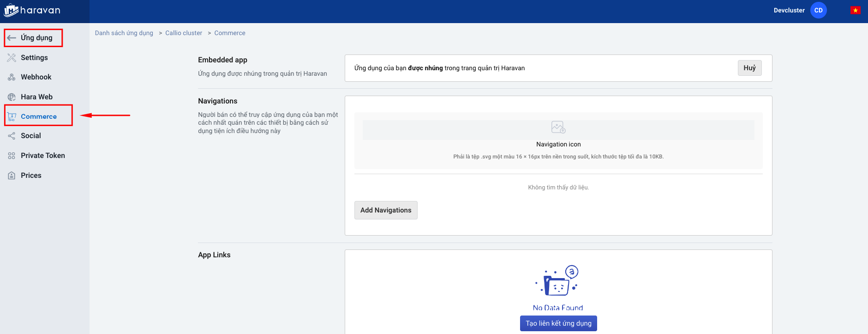Viewport: 868px width, 334px height.
Task: Click the Settings tools icon in sidebar
Action: 12,58
